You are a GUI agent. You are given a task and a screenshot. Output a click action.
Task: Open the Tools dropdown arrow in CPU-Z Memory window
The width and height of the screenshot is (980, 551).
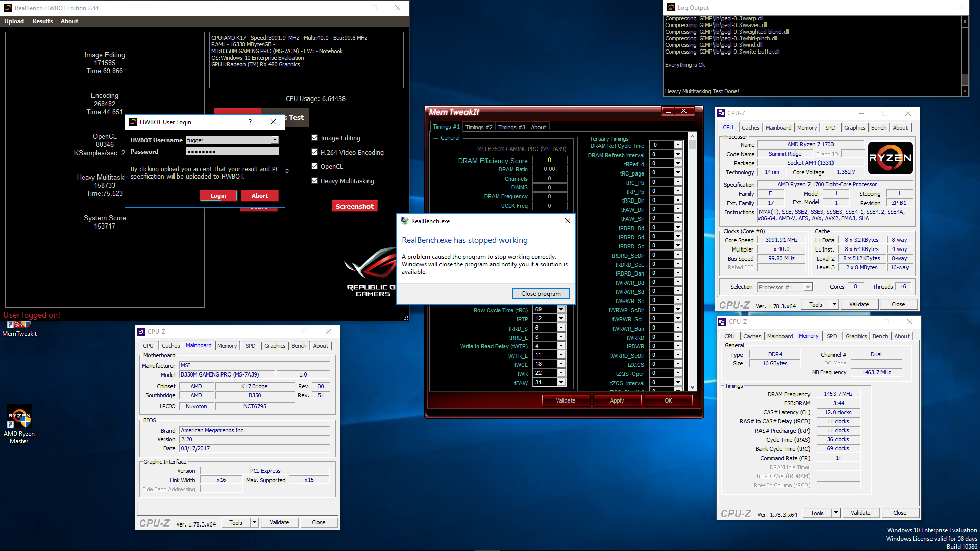[x=836, y=513]
